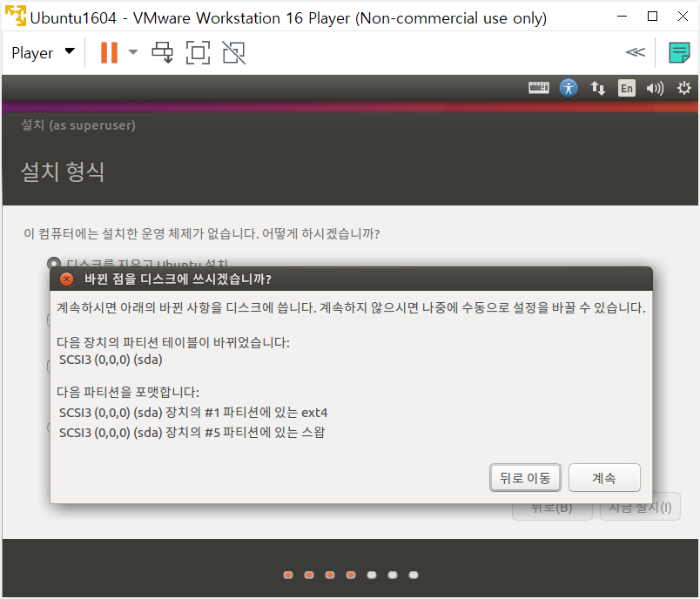Send Ctrl+Alt+Del to the virtual machine

(163, 52)
